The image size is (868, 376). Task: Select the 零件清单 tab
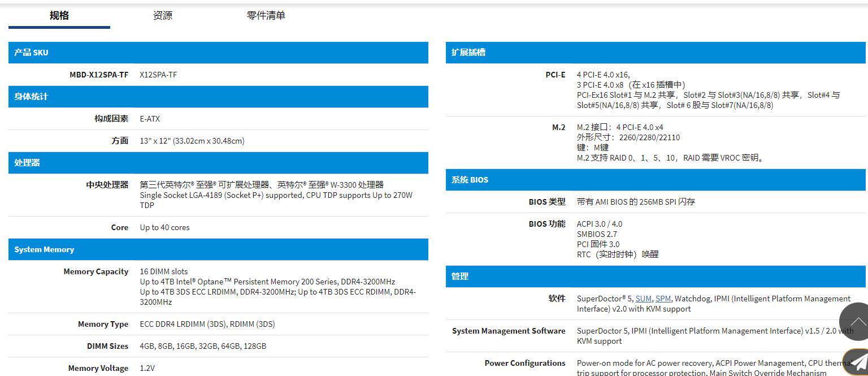pos(266,16)
